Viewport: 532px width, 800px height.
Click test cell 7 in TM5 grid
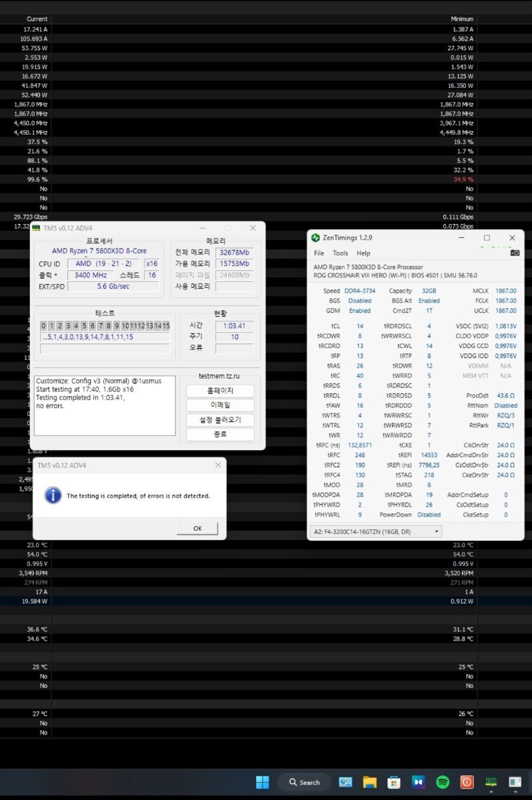click(100, 325)
